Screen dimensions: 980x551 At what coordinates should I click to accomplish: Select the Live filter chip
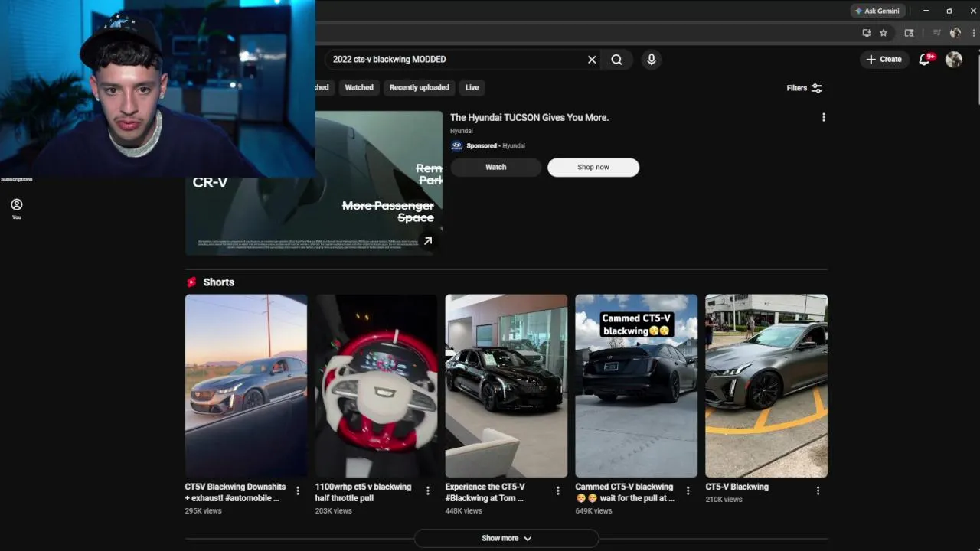[x=472, y=87]
